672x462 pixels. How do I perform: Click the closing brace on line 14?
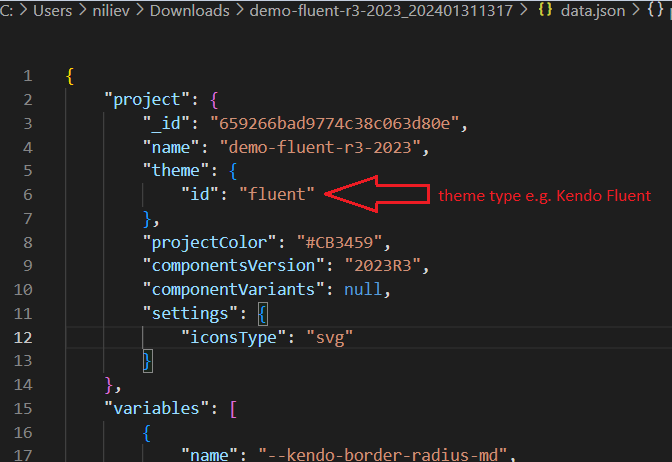tap(109, 385)
